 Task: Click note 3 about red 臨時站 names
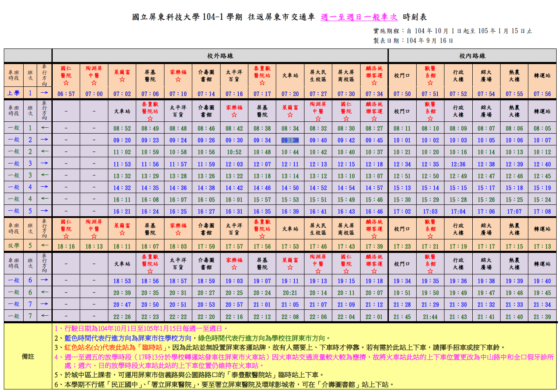(280, 348)
